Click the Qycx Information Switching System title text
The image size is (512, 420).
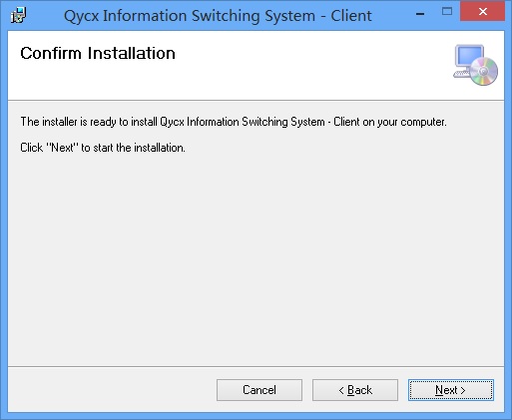coord(218,16)
